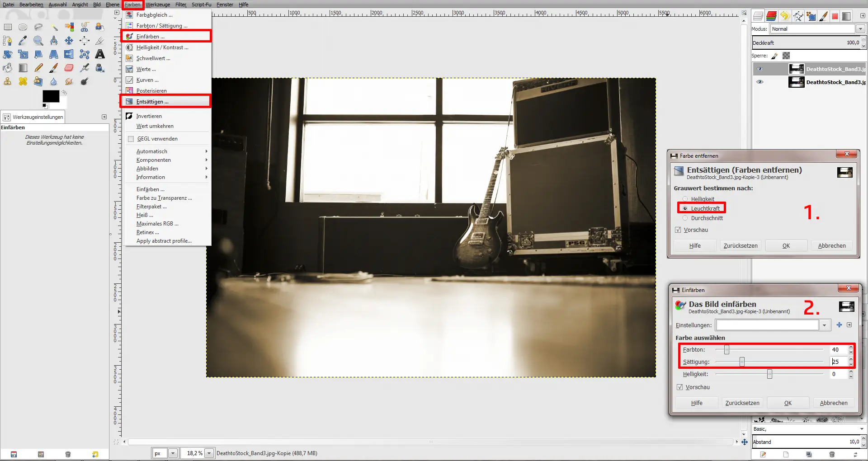
Task: Activate the Color Picker eyedropper tool
Action: click(23, 41)
